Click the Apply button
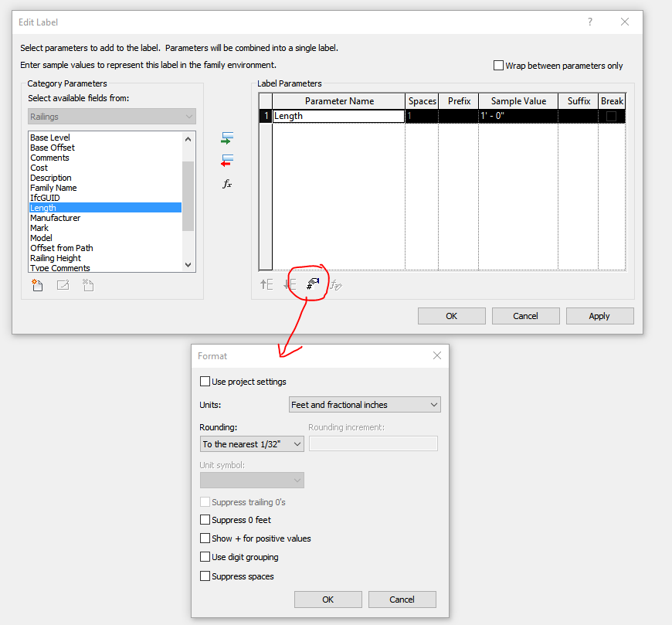This screenshot has width=672, height=625. click(600, 316)
